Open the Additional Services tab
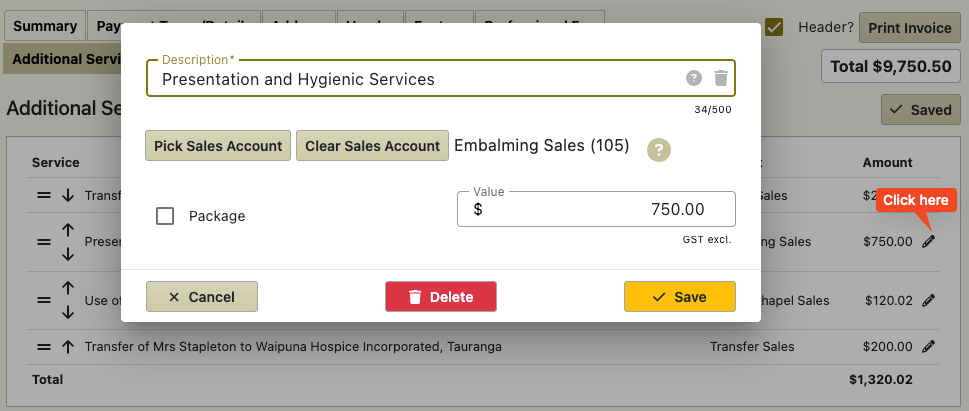 (x=62, y=59)
